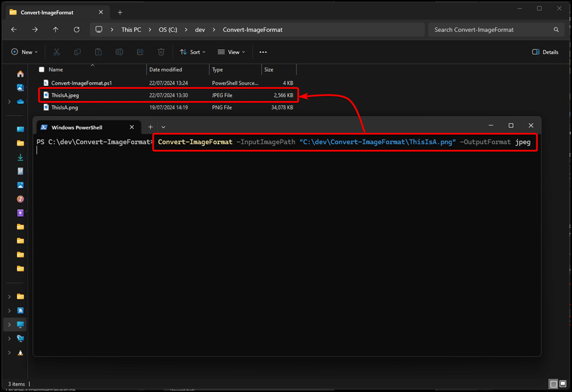
Task: Click the Share icon in toolbar
Action: [x=140, y=52]
